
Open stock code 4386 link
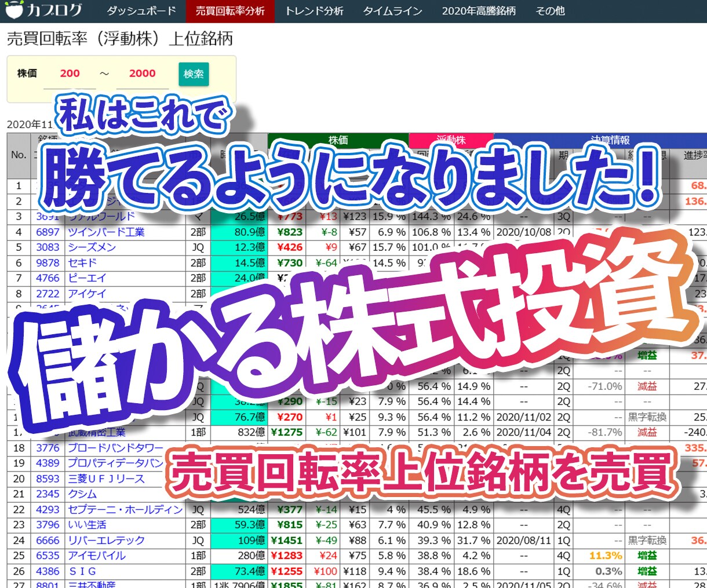coord(48,571)
